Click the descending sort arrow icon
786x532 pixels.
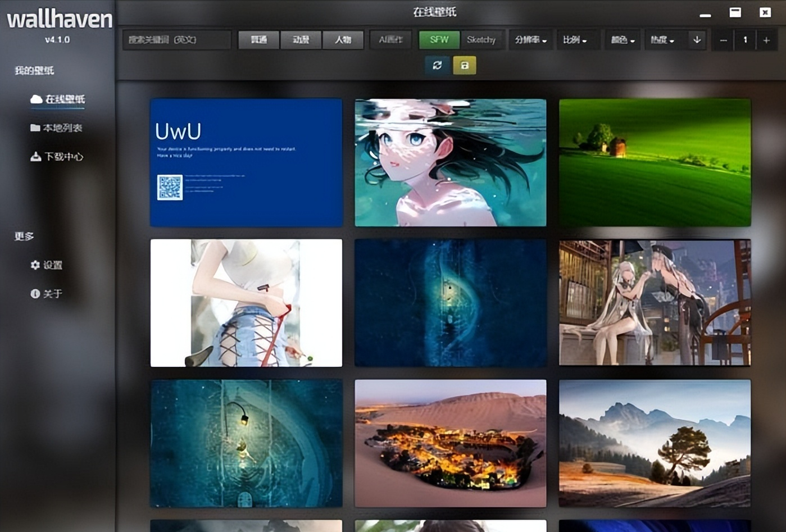pyautogui.click(x=697, y=40)
